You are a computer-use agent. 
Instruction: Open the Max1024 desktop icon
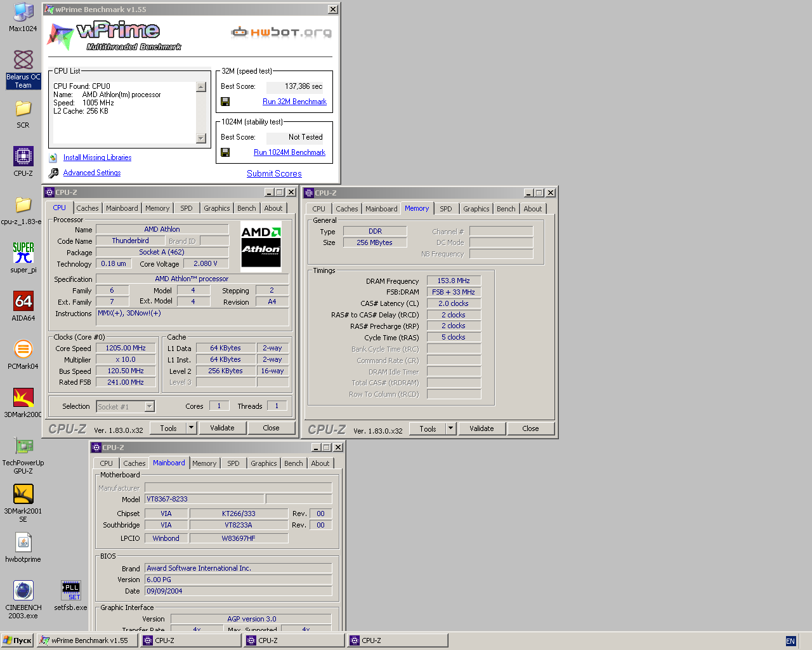click(x=23, y=17)
